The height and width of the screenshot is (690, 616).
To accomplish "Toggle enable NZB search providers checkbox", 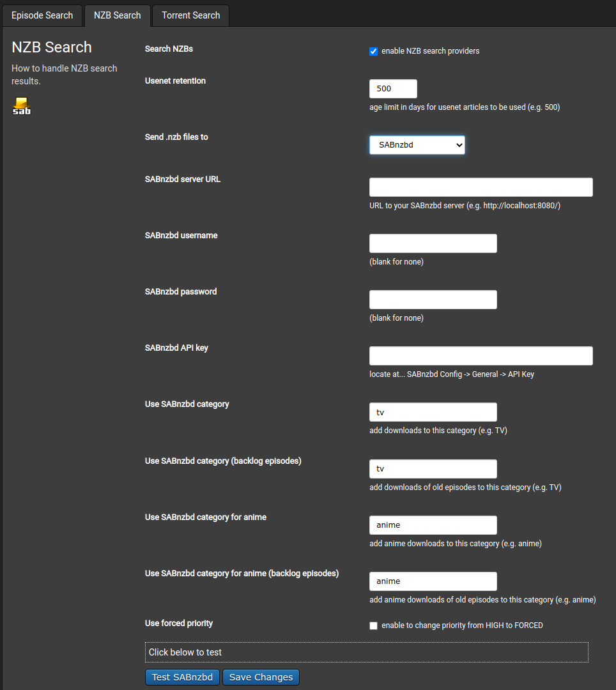I will tap(374, 52).
